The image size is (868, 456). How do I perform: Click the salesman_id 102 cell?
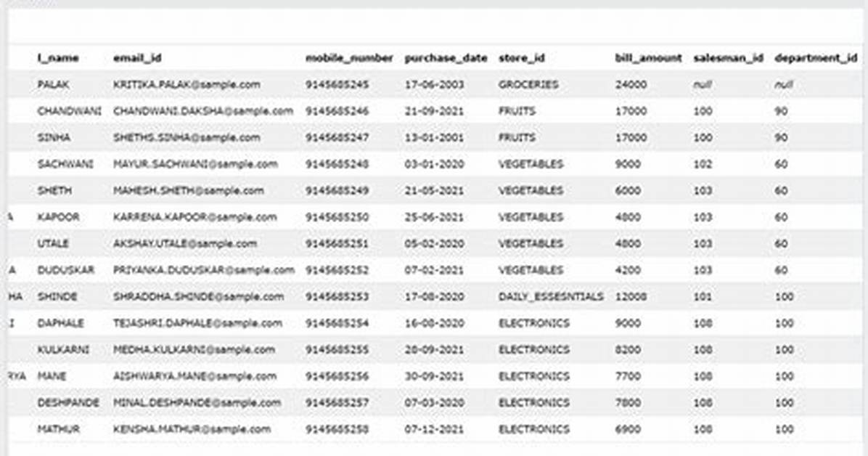(x=703, y=165)
